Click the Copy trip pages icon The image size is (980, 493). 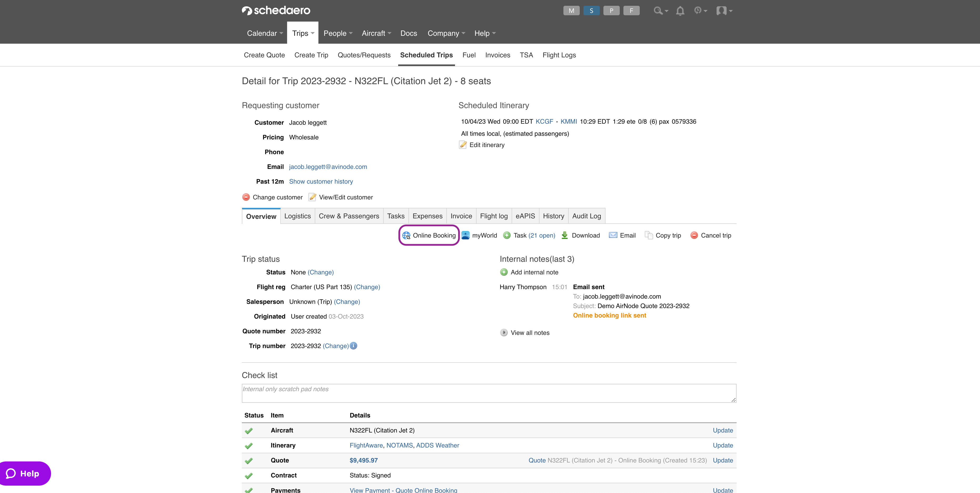point(649,235)
